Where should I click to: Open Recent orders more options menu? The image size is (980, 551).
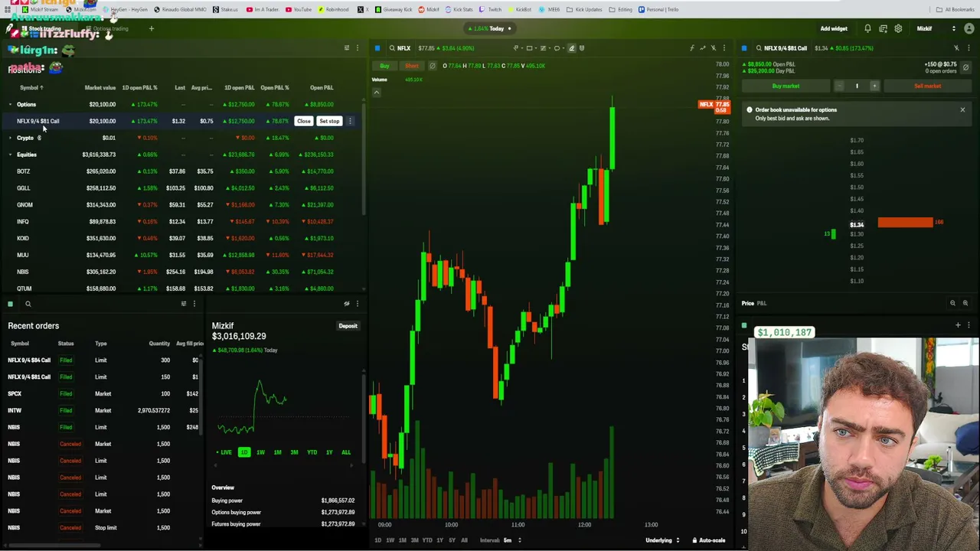click(x=194, y=304)
